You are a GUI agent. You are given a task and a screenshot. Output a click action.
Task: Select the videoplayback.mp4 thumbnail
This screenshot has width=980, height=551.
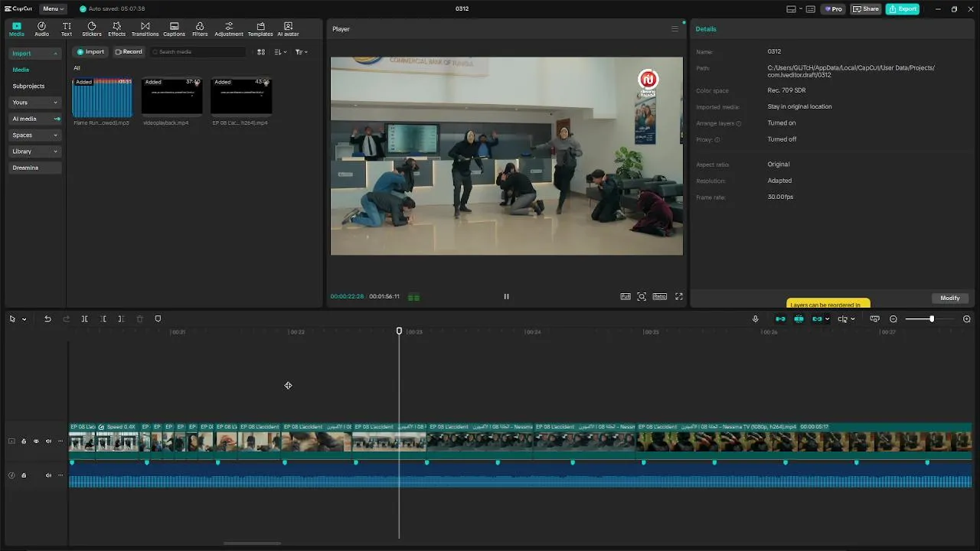(x=171, y=96)
